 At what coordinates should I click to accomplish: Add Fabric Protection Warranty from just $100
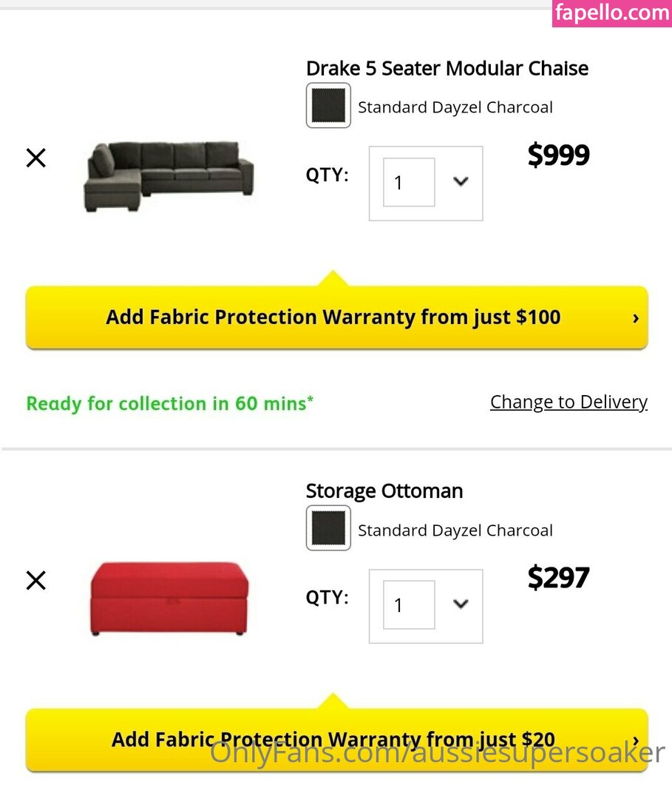point(336,317)
